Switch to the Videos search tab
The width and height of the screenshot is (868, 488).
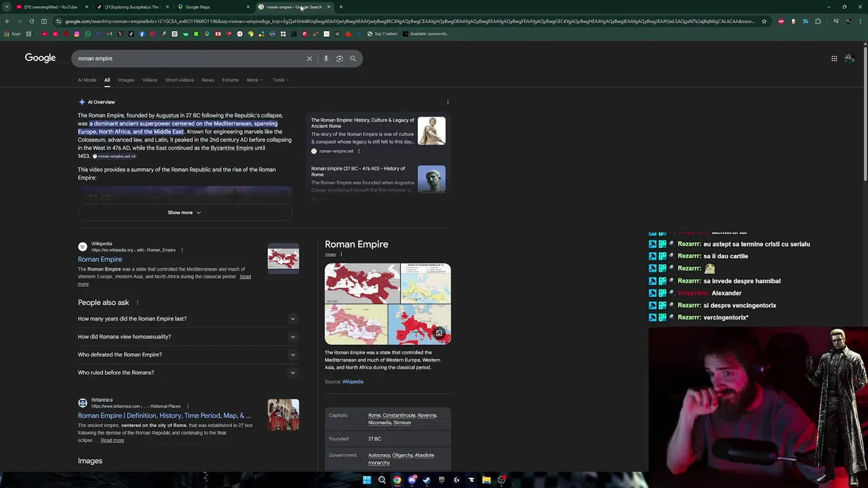click(x=150, y=80)
